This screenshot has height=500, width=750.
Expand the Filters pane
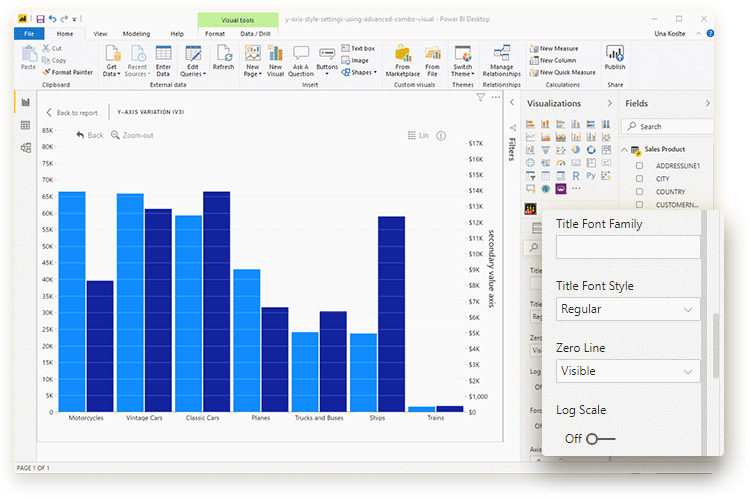(x=512, y=102)
